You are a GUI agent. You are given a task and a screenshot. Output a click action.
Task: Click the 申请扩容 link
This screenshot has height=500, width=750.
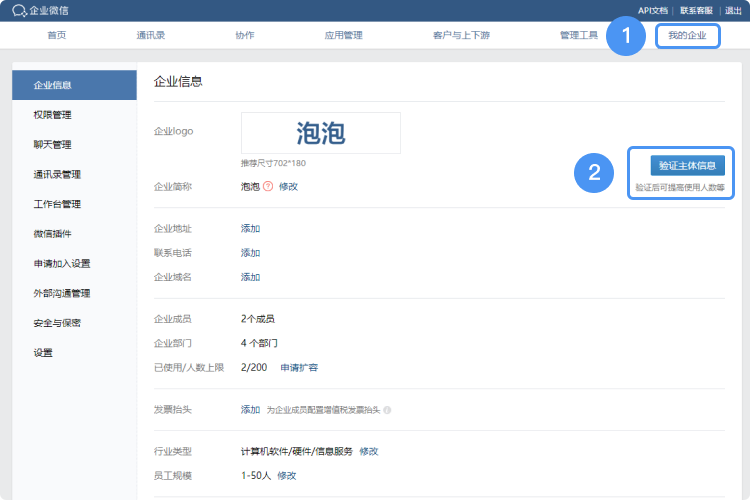(x=298, y=368)
